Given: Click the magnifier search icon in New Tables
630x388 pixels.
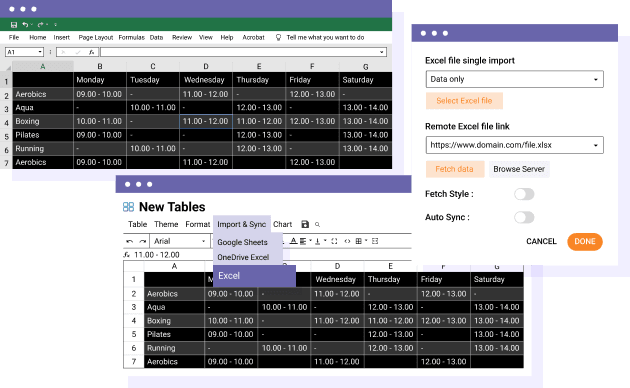Looking at the screenshot, I should [x=317, y=225].
